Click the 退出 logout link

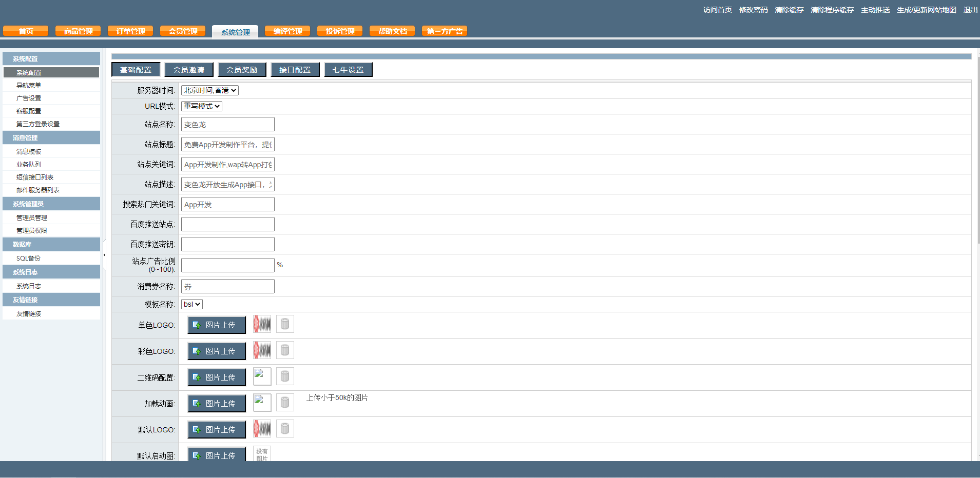pos(970,10)
